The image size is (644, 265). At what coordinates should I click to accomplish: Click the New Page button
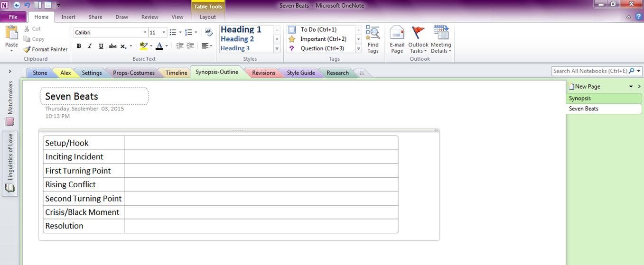tap(587, 86)
